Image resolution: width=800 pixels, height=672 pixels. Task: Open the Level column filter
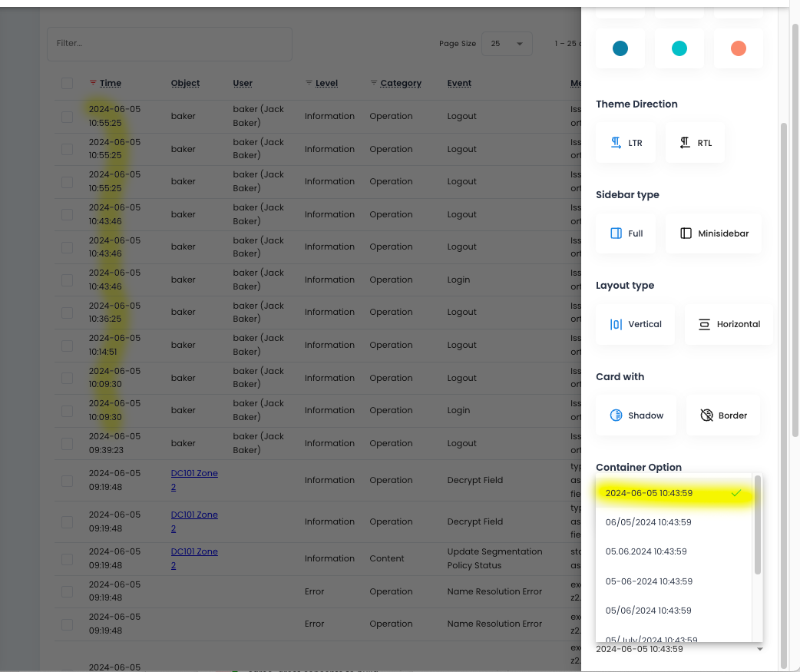[309, 83]
